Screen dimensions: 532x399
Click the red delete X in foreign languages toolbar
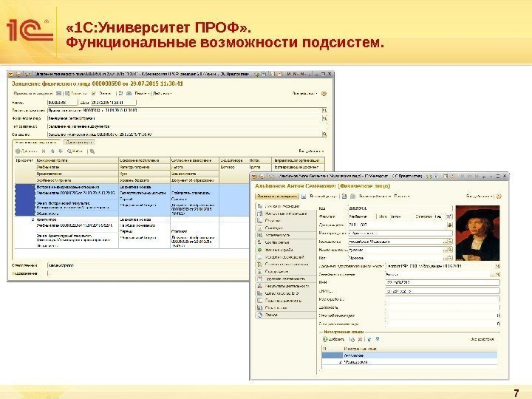point(361,339)
